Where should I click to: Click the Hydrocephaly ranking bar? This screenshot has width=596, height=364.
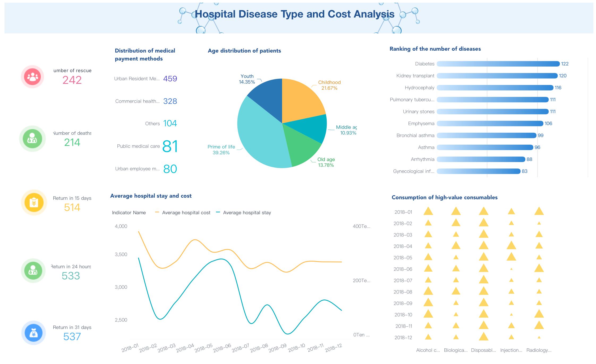click(x=495, y=88)
